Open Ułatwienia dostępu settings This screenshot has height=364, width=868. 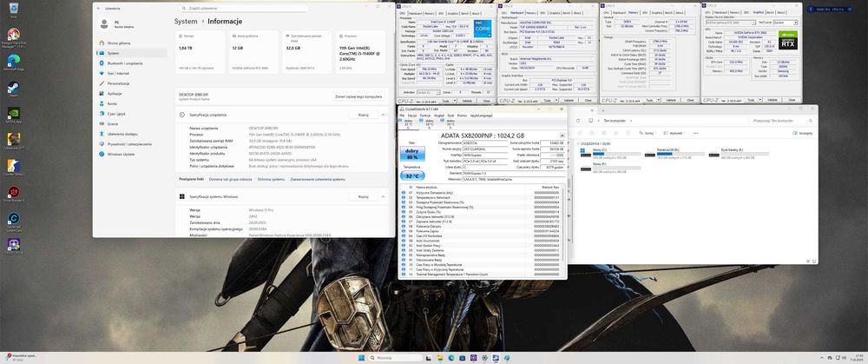[x=132, y=134]
